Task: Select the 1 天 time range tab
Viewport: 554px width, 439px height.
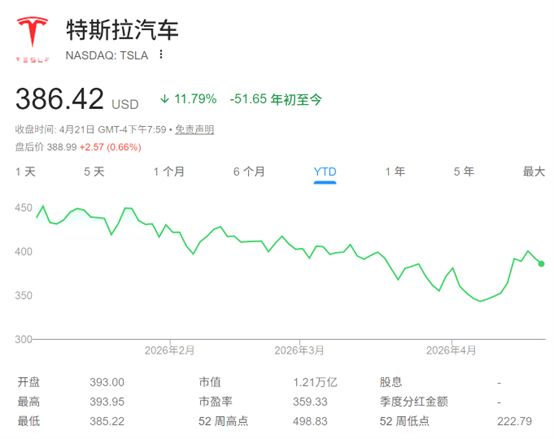Action: [25, 172]
